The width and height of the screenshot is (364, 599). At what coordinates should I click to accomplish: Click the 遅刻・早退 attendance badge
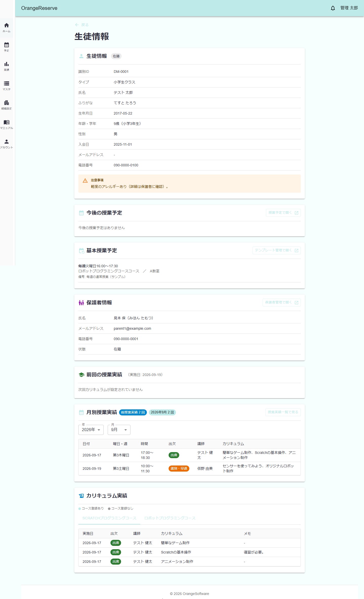(179, 469)
